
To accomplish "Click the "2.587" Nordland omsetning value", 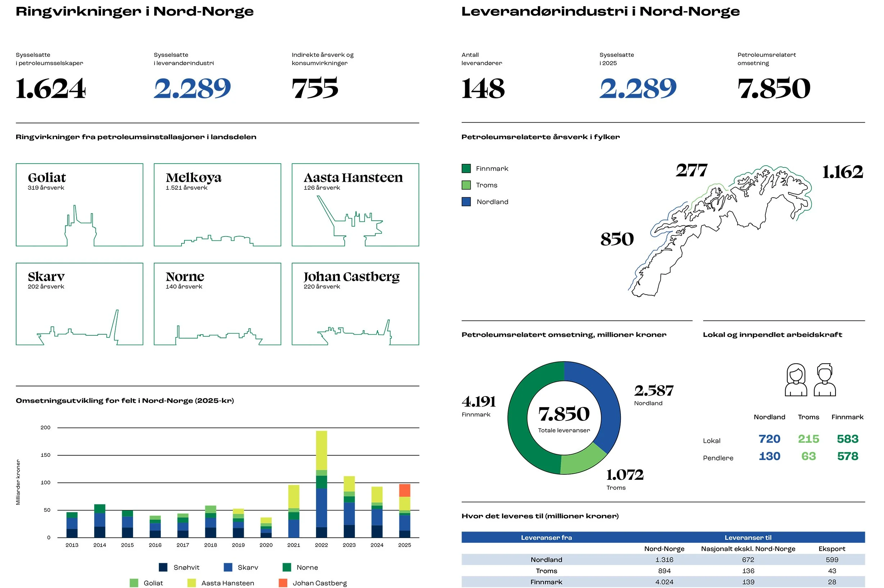I will [654, 390].
